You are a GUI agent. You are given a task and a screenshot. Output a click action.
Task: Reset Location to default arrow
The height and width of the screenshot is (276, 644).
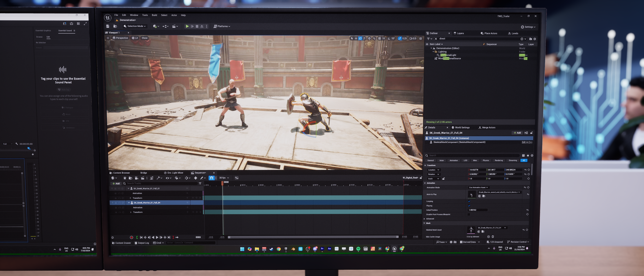[525, 170]
